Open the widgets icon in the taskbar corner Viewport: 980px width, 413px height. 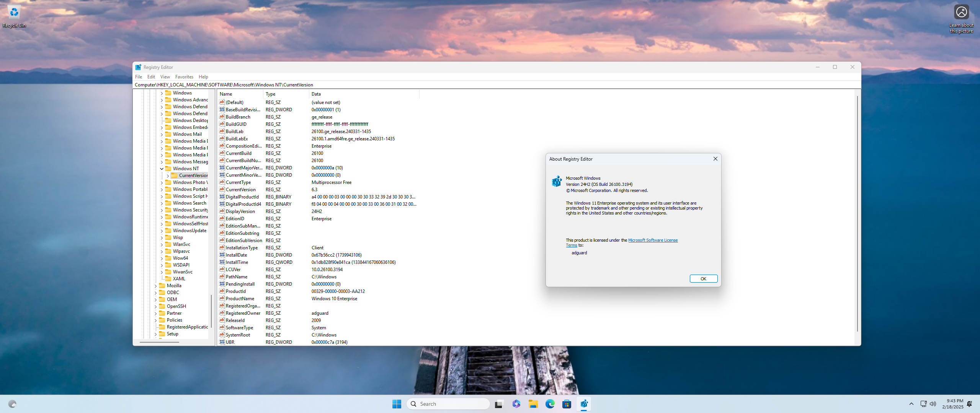tap(12, 404)
